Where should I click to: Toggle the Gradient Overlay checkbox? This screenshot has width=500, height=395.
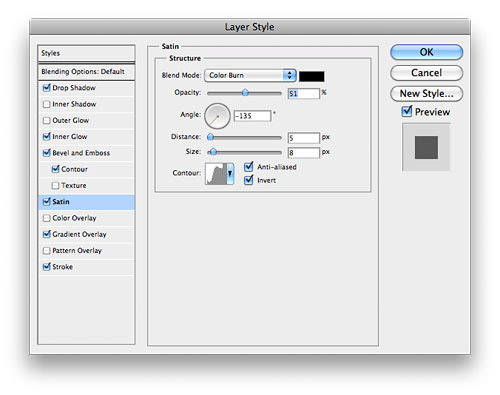(x=47, y=234)
